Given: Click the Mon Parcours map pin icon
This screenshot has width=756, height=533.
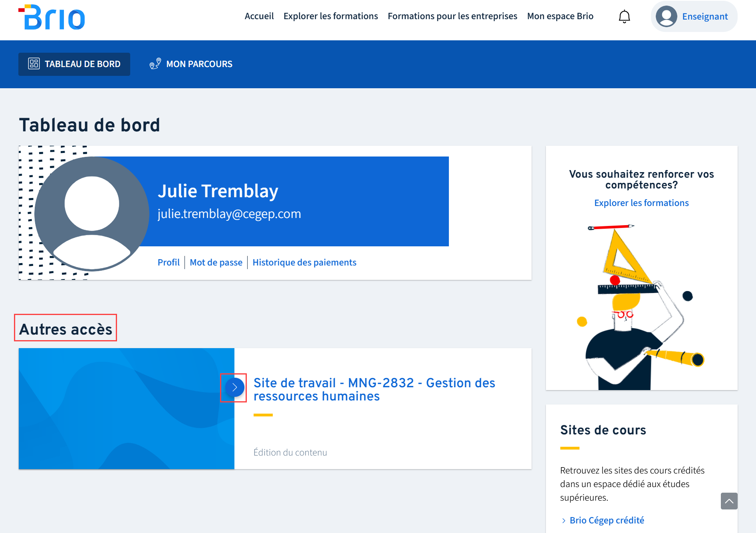Looking at the screenshot, I should click(x=155, y=64).
